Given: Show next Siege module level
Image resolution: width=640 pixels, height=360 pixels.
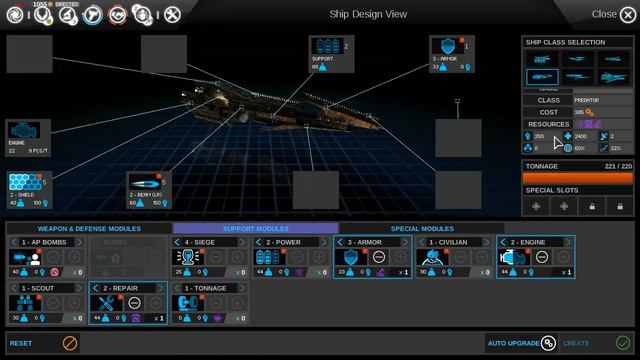Looking at the screenshot, I should point(242,242).
